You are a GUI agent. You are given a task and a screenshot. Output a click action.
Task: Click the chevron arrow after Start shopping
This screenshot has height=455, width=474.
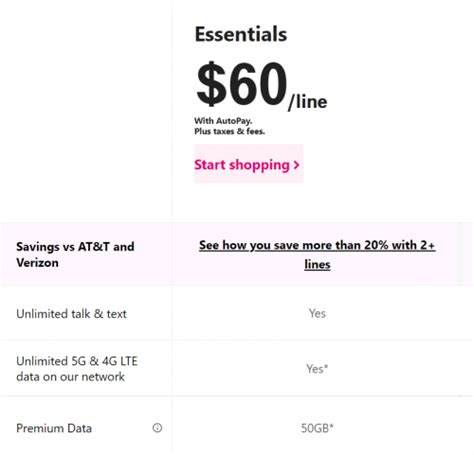[296, 165]
